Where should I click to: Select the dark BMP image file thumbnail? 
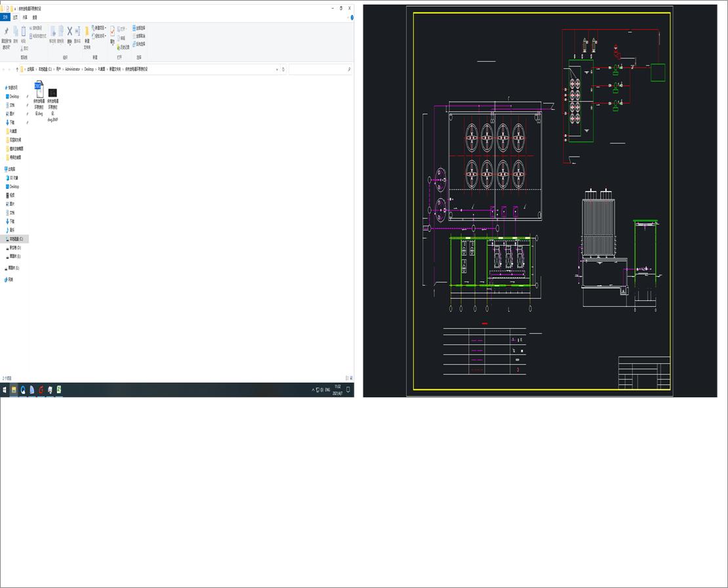(53, 93)
